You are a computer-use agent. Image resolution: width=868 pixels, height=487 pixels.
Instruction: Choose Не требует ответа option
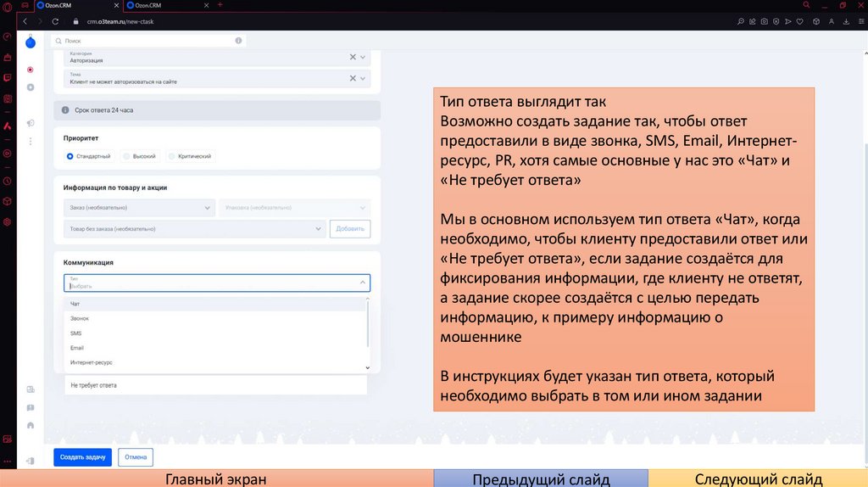click(x=215, y=385)
